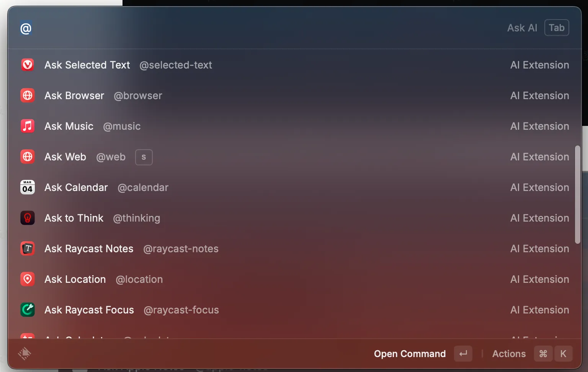Click the Ask Web globe icon
This screenshot has height=372, width=588.
[28, 157]
